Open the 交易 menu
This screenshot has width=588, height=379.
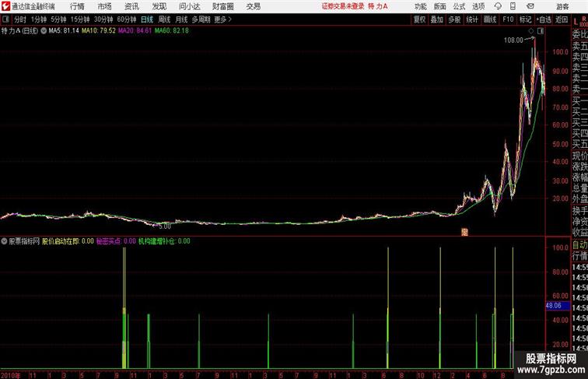(253, 6)
